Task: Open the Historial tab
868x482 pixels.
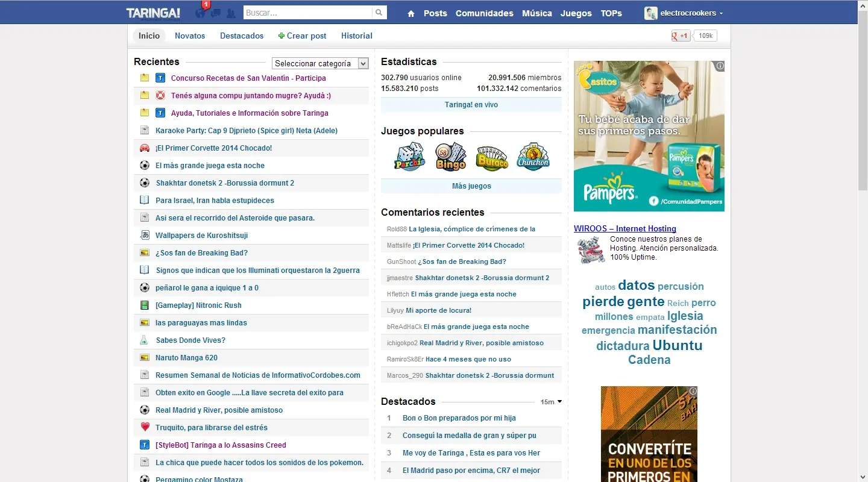Action: (x=357, y=36)
